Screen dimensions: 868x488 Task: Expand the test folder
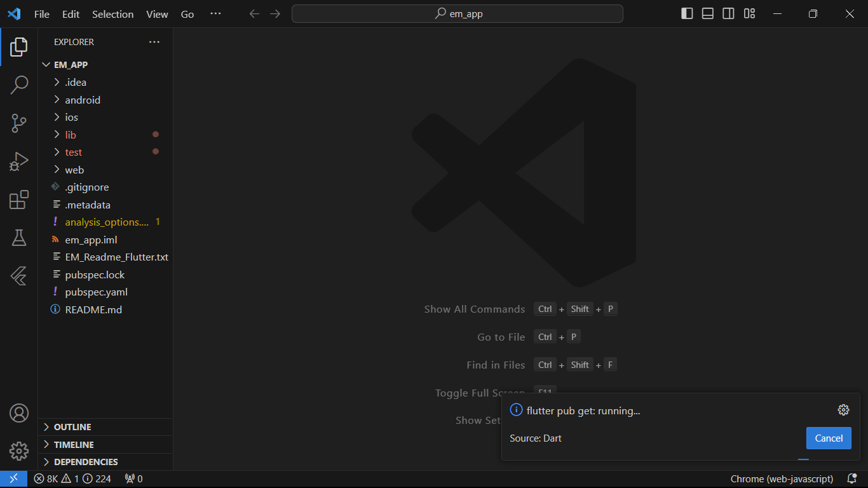tap(105, 152)
